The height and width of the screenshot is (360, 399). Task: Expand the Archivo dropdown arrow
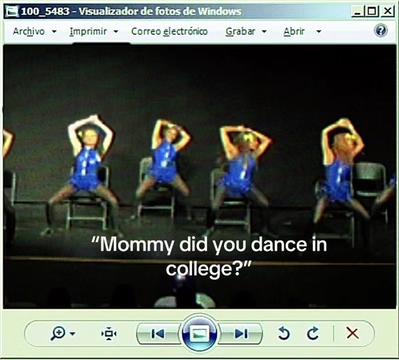pos(54,32)
